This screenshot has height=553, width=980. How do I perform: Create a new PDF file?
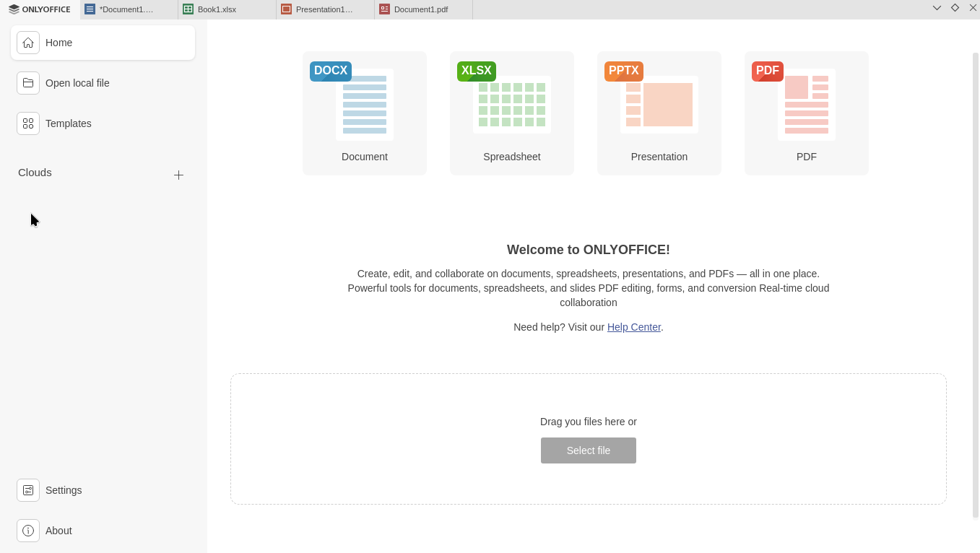(x=807, y=113)
